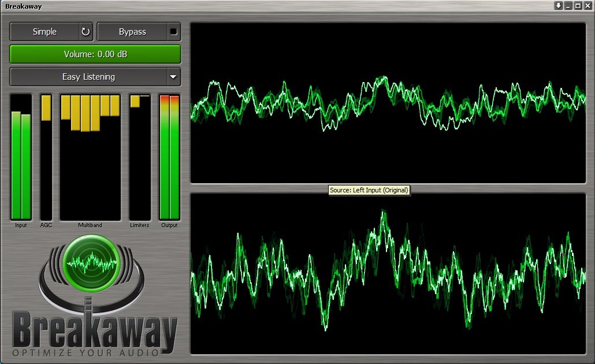Image resolution: width=595 pixels, height=364 pixels.
Task: Click the upper oscilloscope waveform display
Action: tap(388, 103)
